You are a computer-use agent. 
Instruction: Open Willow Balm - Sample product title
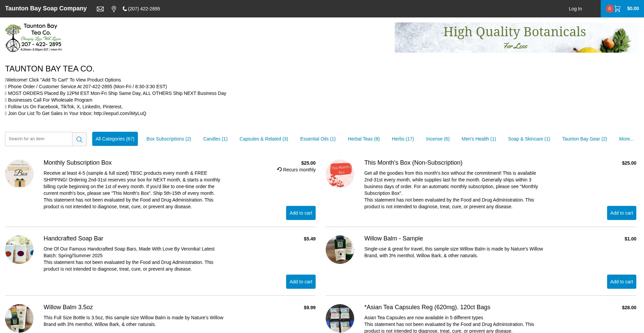(393, 238)
